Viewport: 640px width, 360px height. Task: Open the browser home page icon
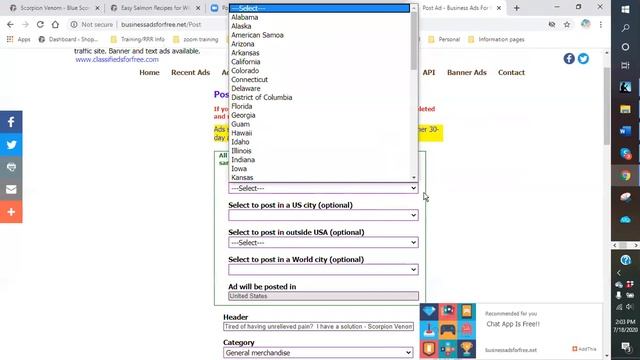55,24
